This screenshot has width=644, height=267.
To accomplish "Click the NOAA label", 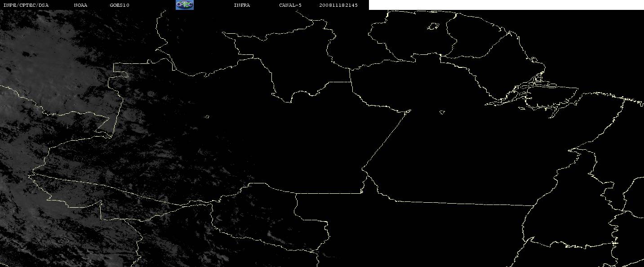I will tap(81, 5).
